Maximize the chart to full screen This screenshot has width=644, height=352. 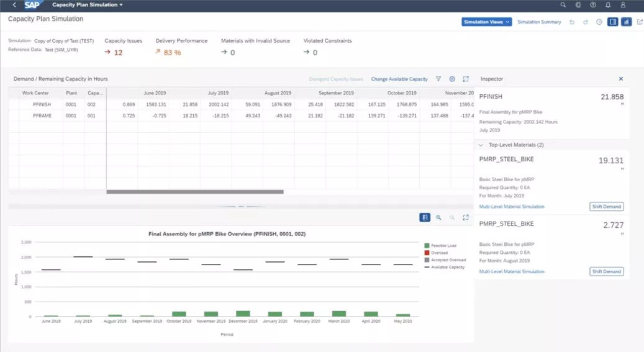pyautogui.click(x=465, y=217)
